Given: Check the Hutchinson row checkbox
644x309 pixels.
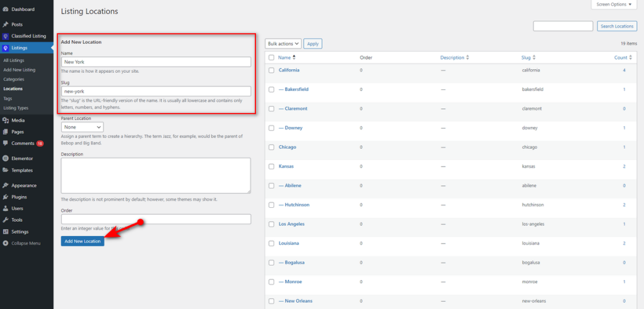Looking at the screenshot, I should [x=272, y=205].
